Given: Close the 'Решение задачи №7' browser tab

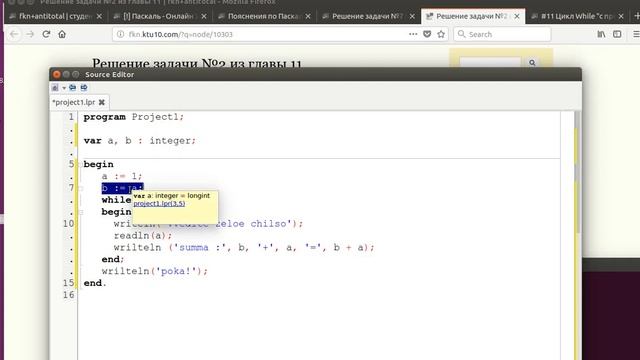Looking at the screenshot, I should tap(412, 16).
